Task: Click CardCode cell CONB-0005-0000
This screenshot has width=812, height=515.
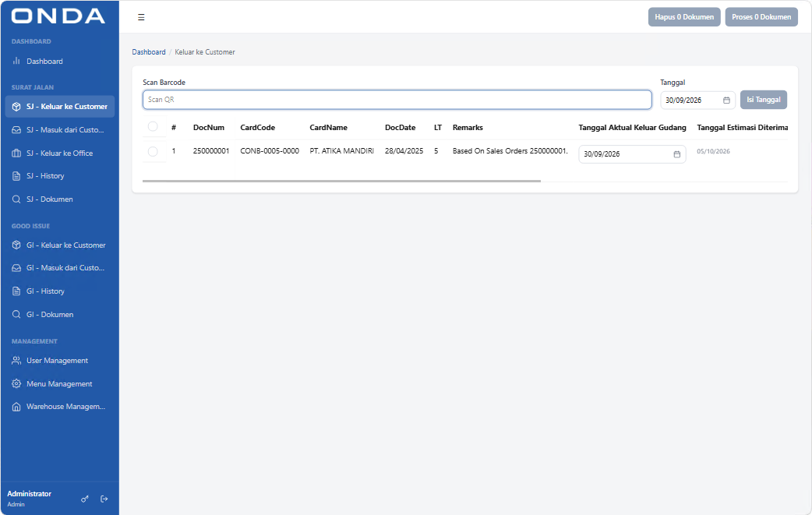Action: [x=270, y=151]
